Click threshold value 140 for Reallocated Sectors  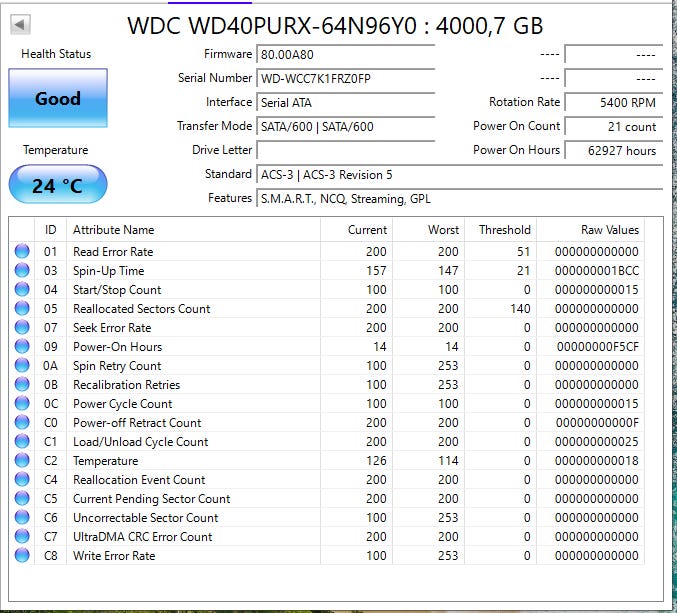click(520, 309)
